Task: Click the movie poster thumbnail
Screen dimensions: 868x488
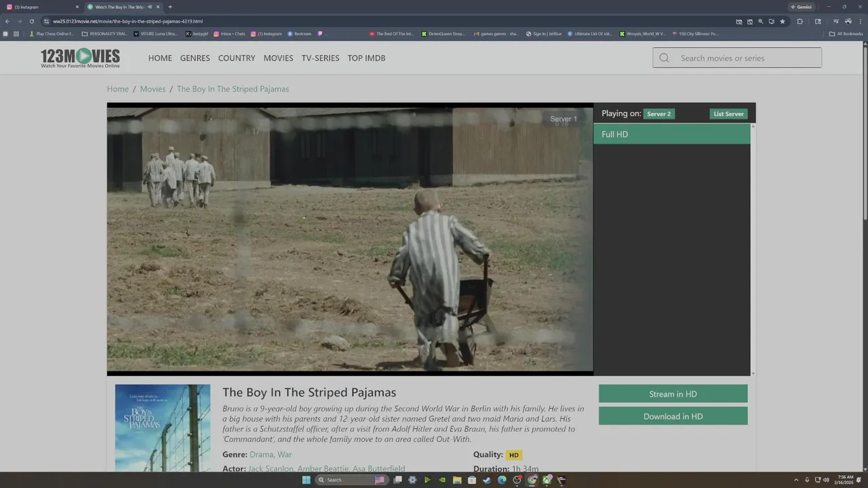Action: tap(163, 428)
